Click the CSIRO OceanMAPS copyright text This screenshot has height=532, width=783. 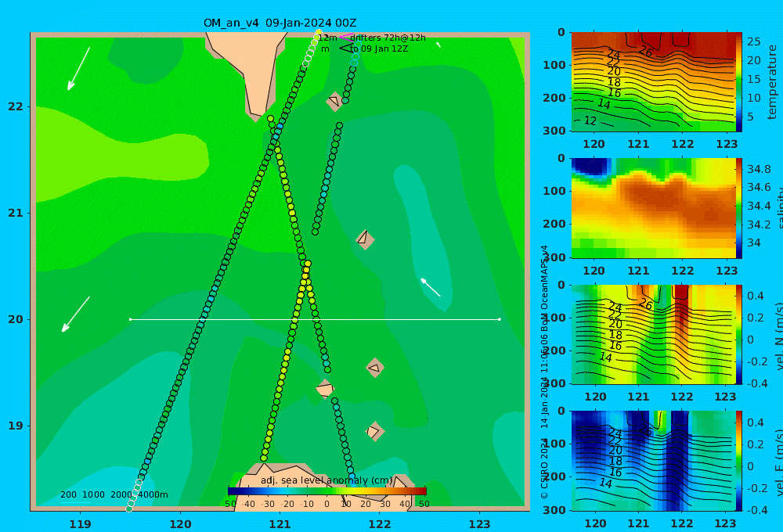coord(545,372)
